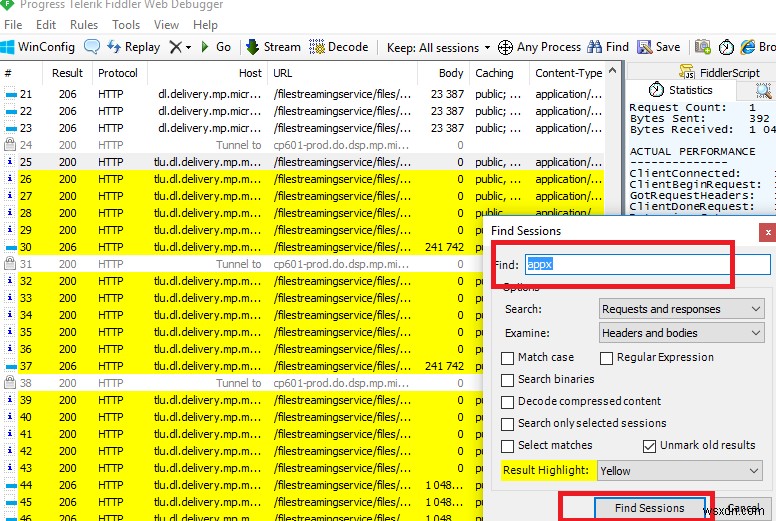Click into the Find text field
The width and height of the screenshot is (776, 521).
click(x=647, y=264)
